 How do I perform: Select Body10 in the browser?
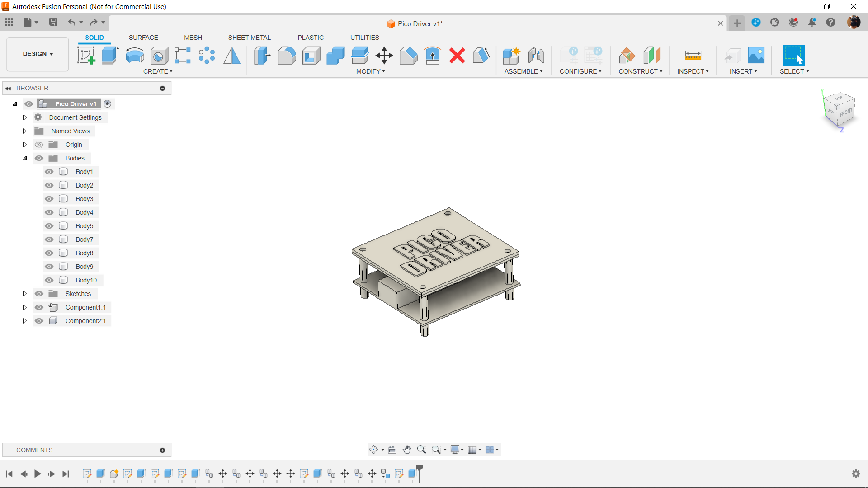click(x=86, y=280)
